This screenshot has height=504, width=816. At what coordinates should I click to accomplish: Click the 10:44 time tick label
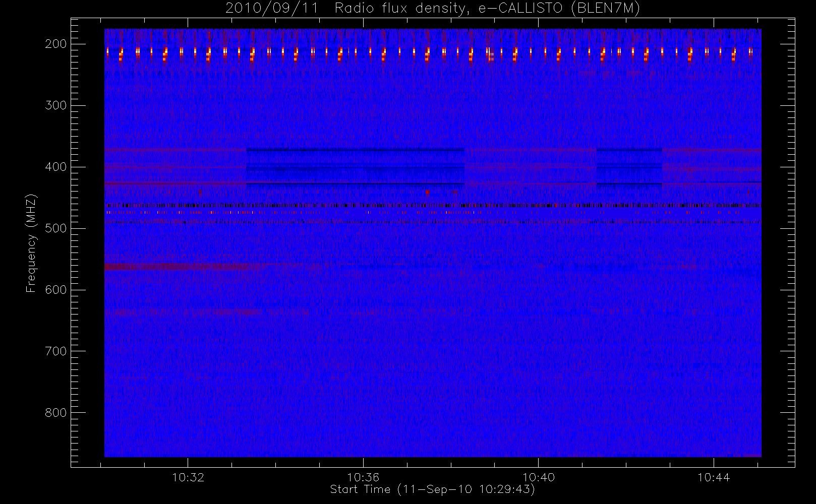tap(714, 477)
